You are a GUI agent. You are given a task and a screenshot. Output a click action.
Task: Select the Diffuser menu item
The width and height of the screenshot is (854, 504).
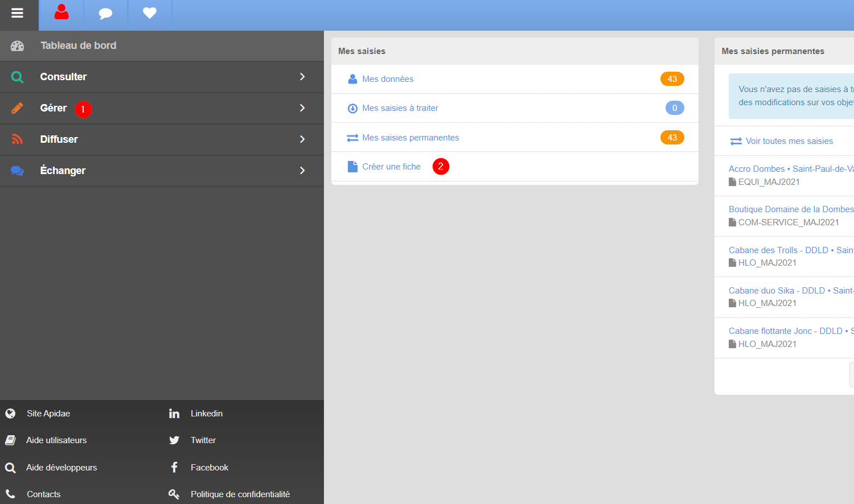162,140
